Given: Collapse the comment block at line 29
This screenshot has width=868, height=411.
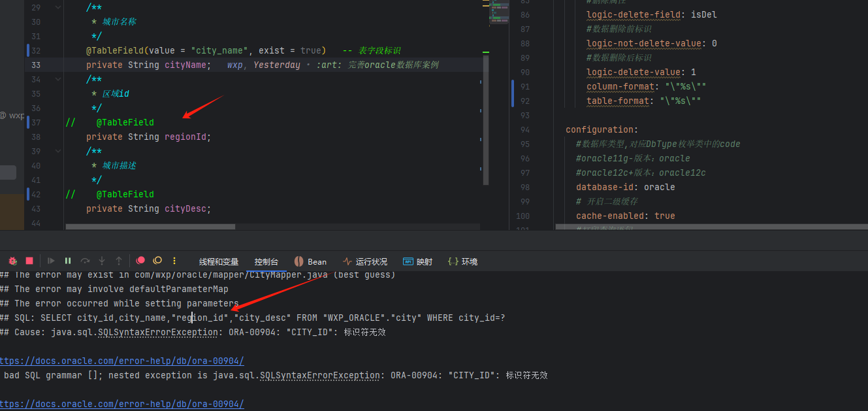Looking at the screenshot, I should point(58,8).
